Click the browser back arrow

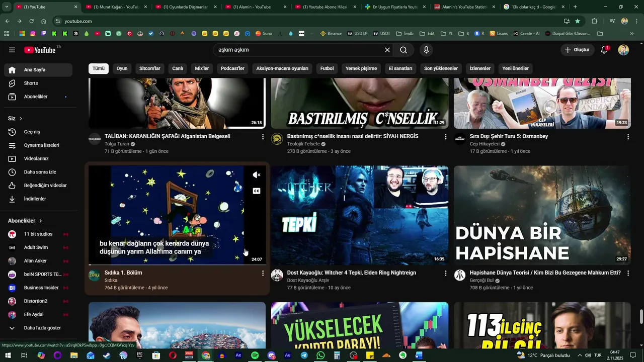click(7, 21)
